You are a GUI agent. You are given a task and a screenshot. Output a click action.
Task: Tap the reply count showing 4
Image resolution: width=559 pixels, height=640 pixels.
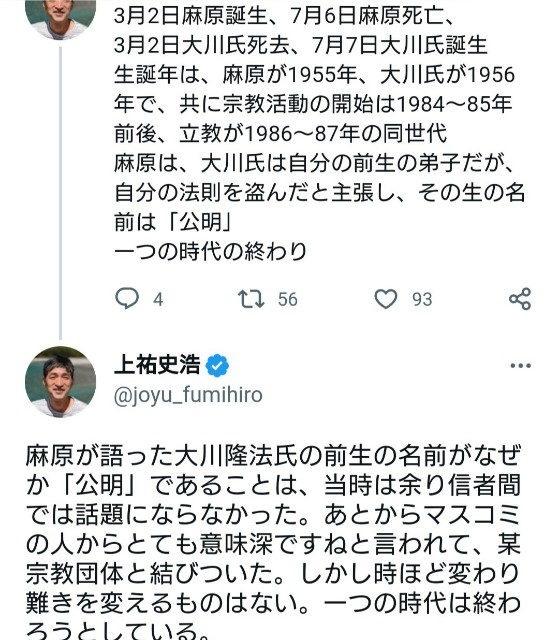tap(158, 300)
